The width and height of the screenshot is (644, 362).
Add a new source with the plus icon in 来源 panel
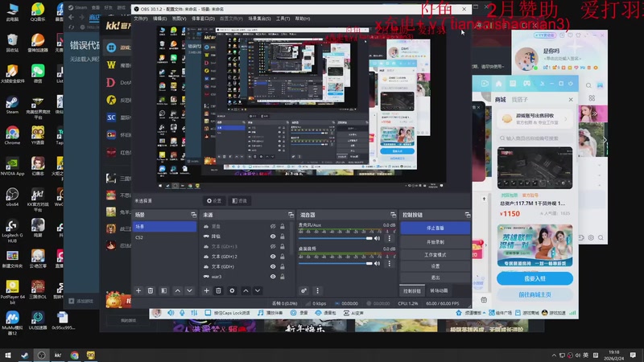click(x=206, y=290)
